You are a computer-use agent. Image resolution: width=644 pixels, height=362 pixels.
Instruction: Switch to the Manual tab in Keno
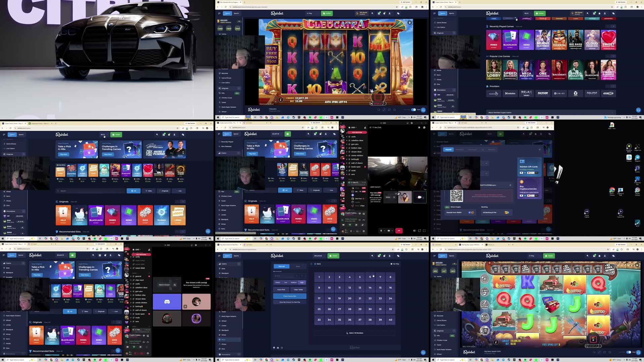point(281,266)
